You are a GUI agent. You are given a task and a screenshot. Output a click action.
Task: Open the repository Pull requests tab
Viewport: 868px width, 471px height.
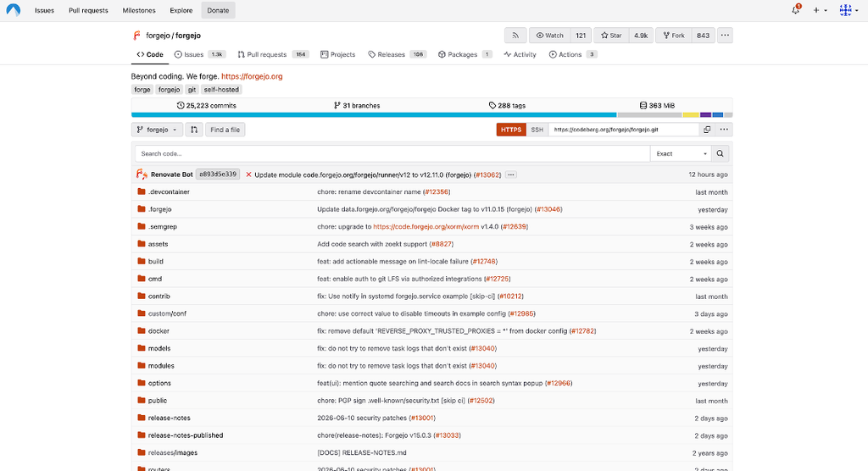tap(273, 54)
